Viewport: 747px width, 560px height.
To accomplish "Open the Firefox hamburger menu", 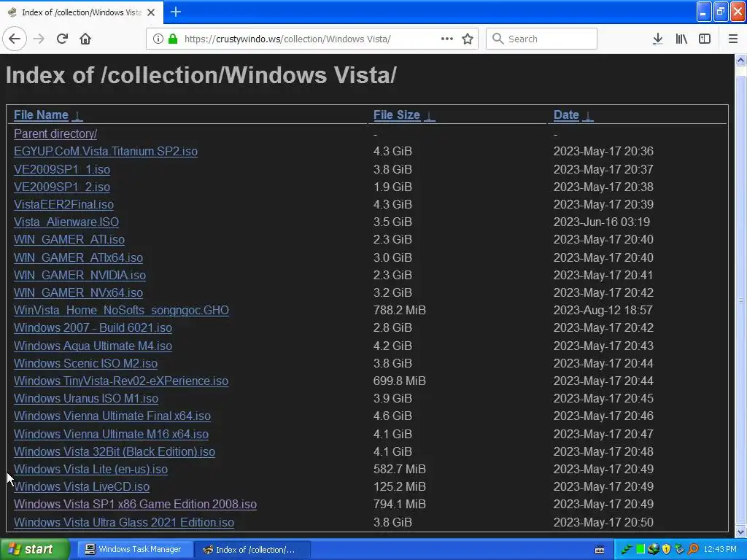I will pyautogui.click(x=733, y=39).
